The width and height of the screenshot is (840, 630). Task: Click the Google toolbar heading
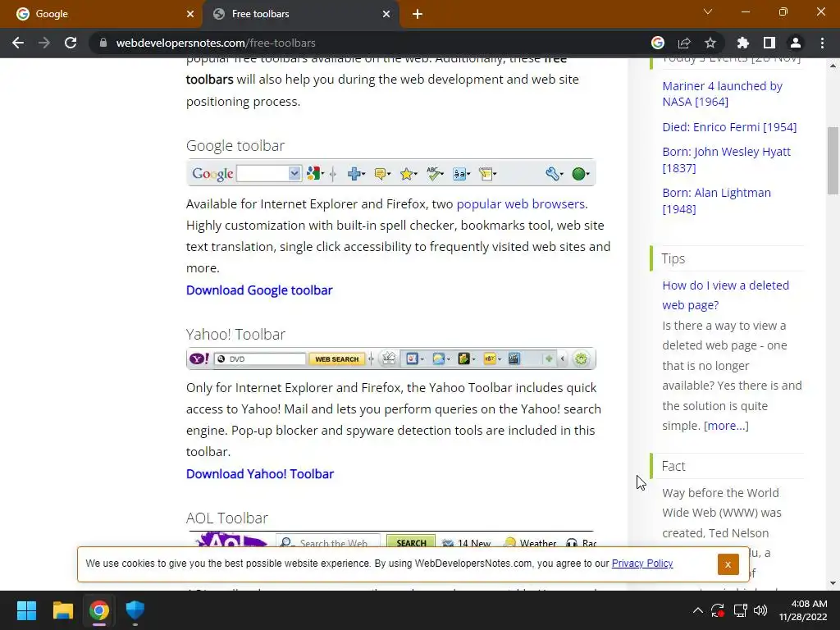pyautogui.click(x=235, y=146)
